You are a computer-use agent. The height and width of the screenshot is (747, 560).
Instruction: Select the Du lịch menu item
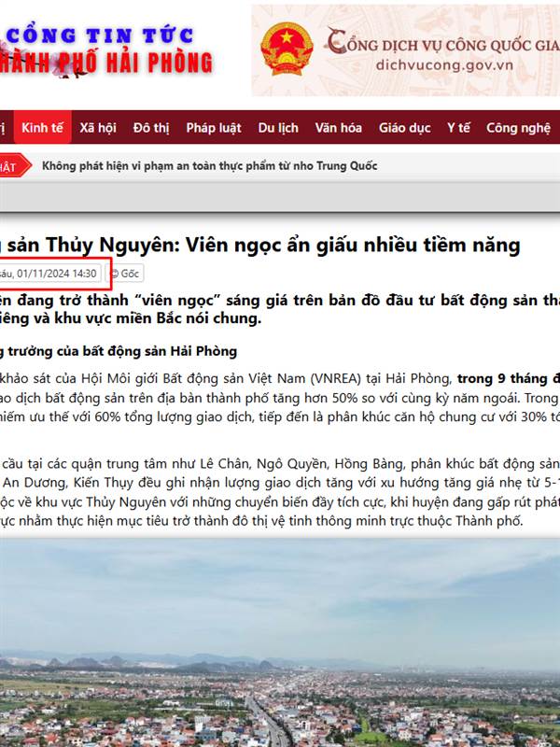(x=278, y=128)
